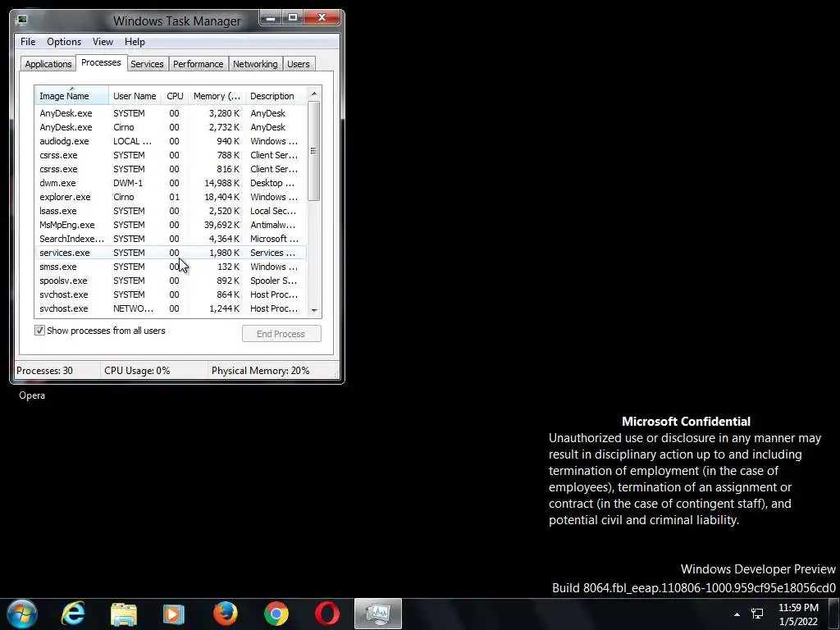Click the 18,404 K memory value
The height and width of the screenshot is (630, 840).
click(x=221, y=197)
